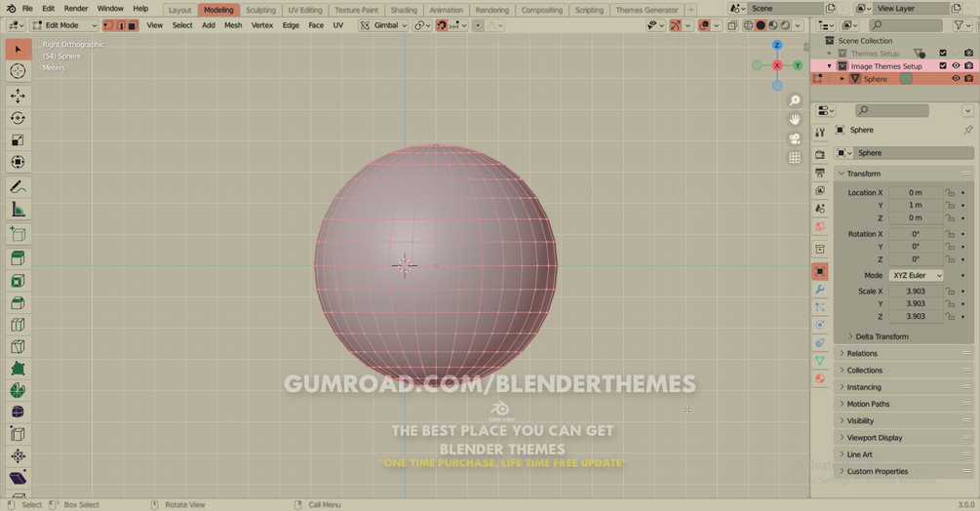
Task: Select the Transform tool
Action: (x=19, y=163)
